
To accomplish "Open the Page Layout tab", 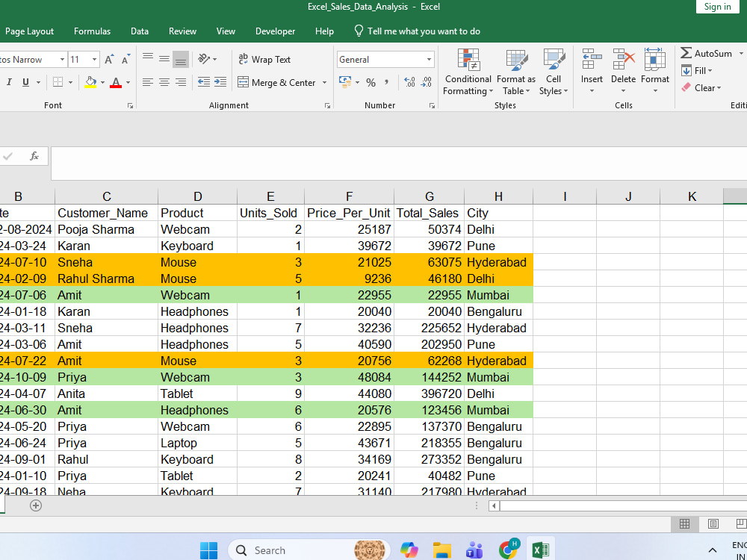I will 30,31.
